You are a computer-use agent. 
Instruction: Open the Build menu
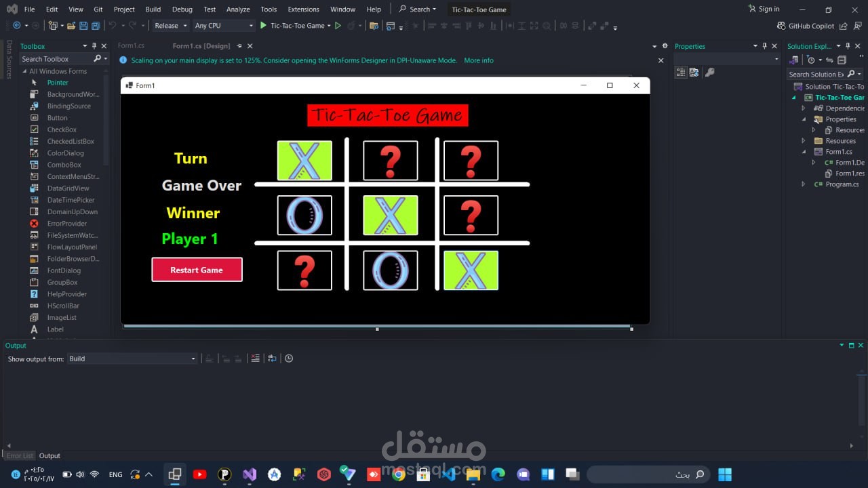tap(153, 9)
